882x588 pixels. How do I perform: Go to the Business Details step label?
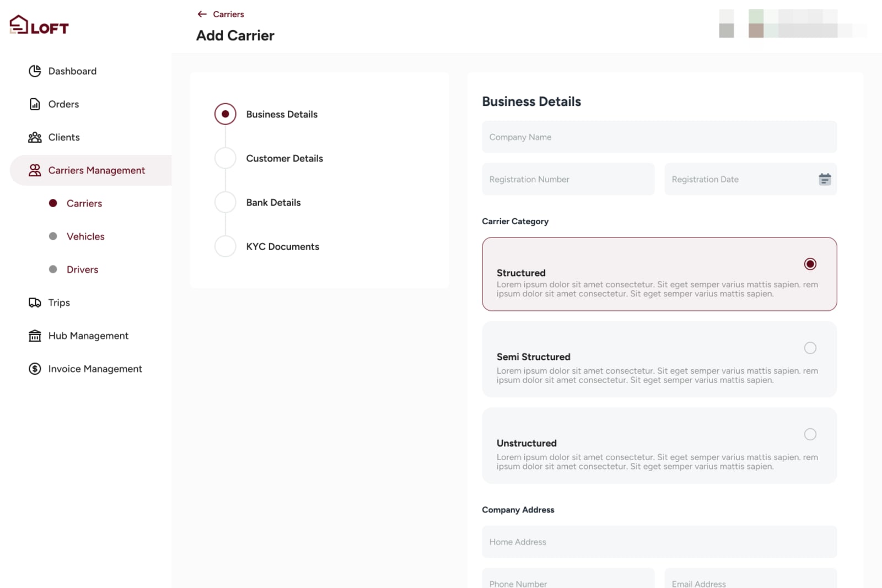(282, 114)
